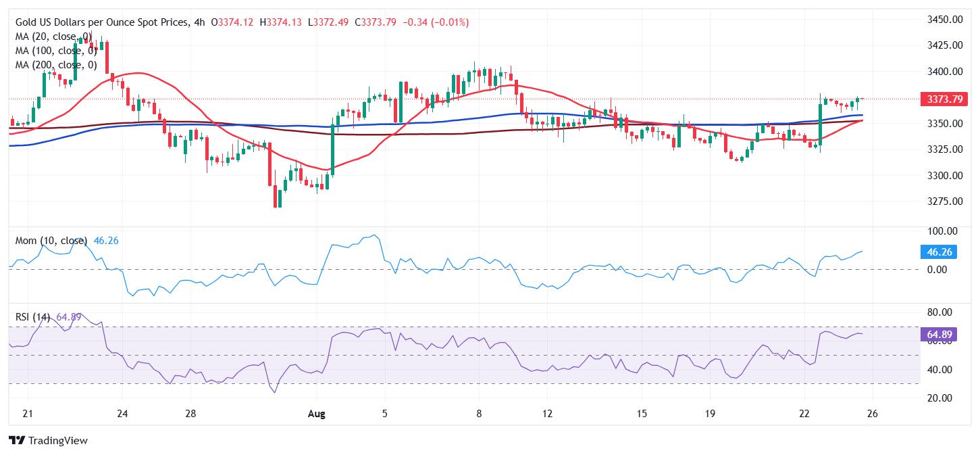Image resolution: width=980 pixels, height=455 pixels.
Task: Select the MA (20, close, 0) legend
Action: coord(53,37)
